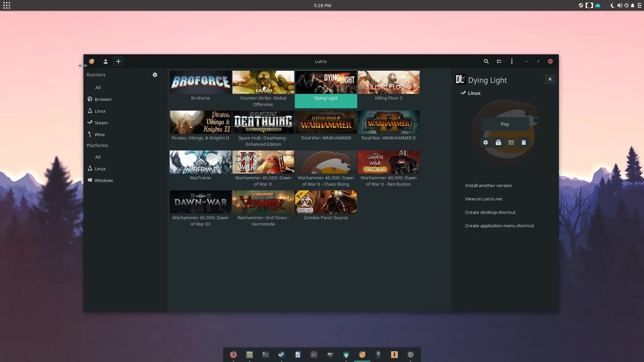644x362 pixels.
Task: Select All under Runners
Action: (x=98, y=87)
